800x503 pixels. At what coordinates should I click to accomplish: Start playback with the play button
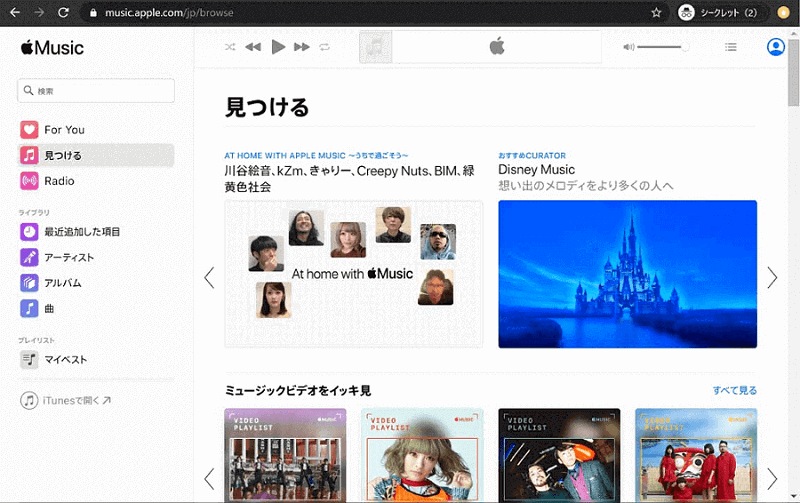coord(278,47)
